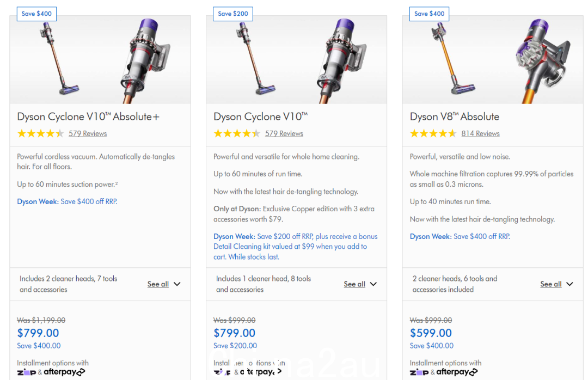Click the Dyson Cyclone V10 product image

click(x=296, y=60)
